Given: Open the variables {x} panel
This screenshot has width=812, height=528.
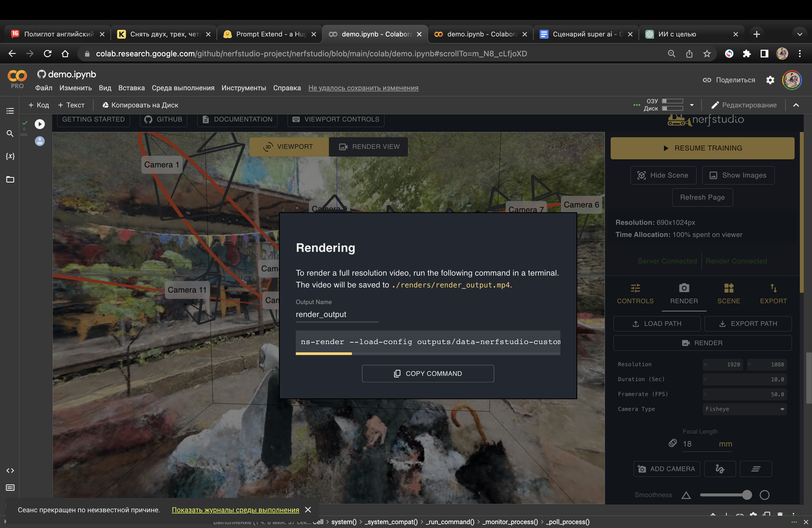Looking at the screenshot, I should [x=10, y=156].
